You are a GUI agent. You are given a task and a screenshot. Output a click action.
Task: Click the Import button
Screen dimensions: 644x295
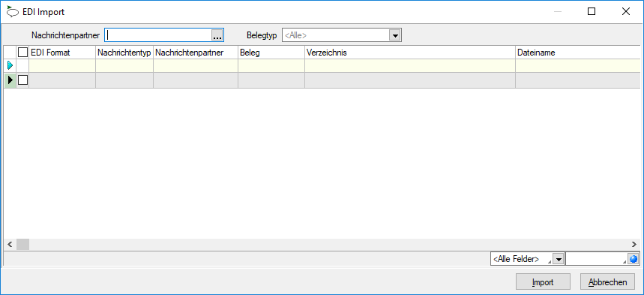point(543,282)
